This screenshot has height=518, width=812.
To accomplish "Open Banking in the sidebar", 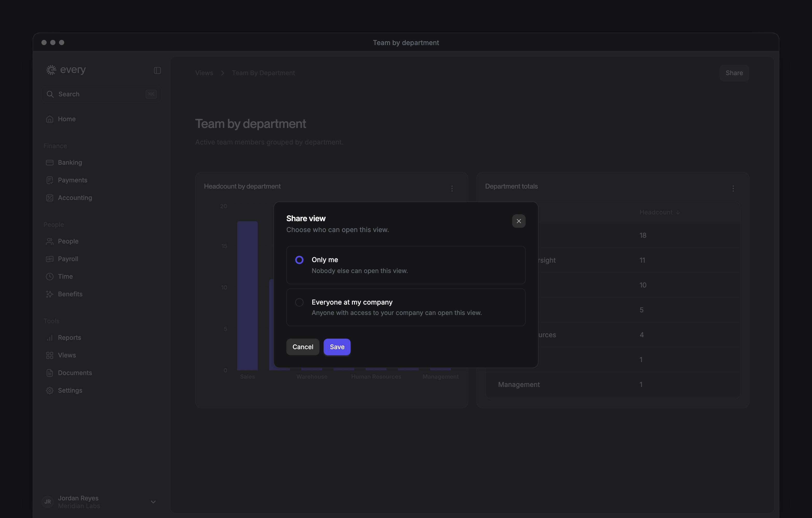I will pyautogui.click(x=101, y=163).
